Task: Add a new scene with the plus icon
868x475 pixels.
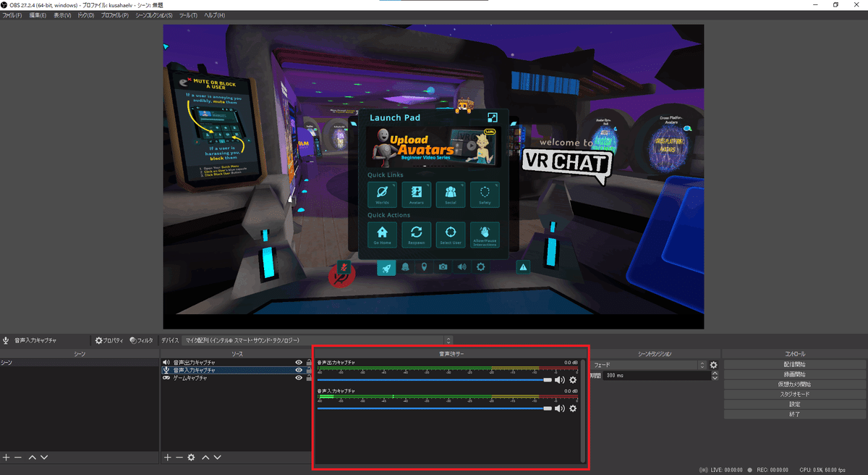Action: tap(6, 457)
